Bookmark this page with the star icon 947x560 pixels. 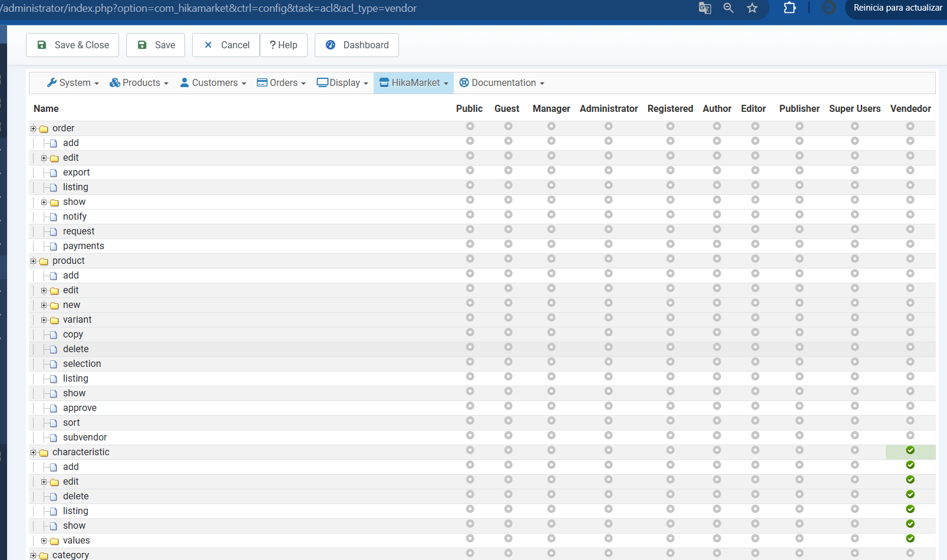pyautogui.click(x=752, y=8)
